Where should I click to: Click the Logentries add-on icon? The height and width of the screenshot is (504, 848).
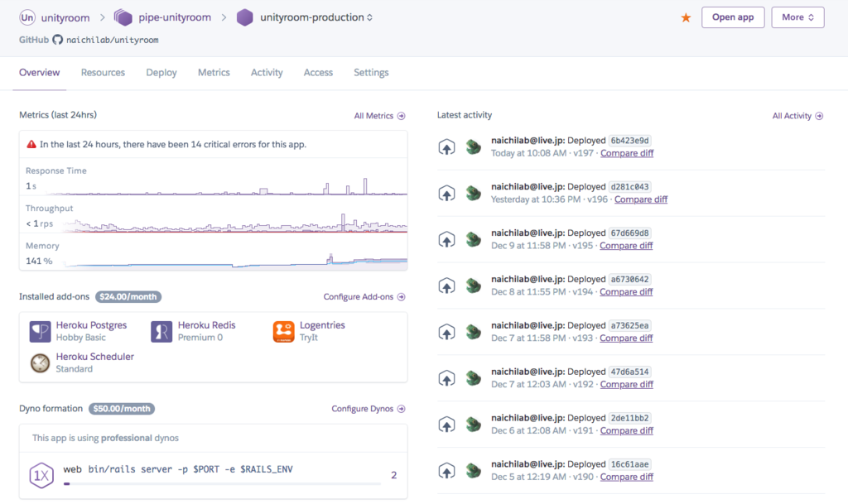(283, 331)
